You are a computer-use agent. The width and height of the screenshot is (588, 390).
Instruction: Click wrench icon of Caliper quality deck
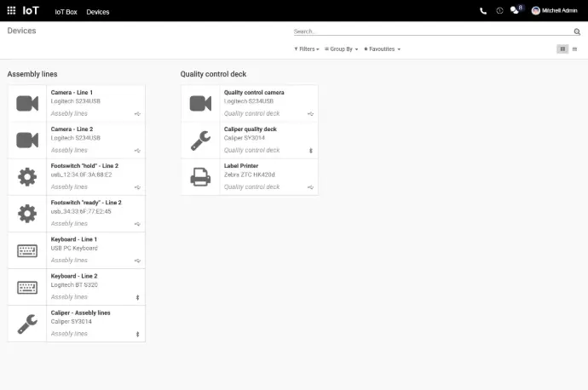(x=200, y=141)
